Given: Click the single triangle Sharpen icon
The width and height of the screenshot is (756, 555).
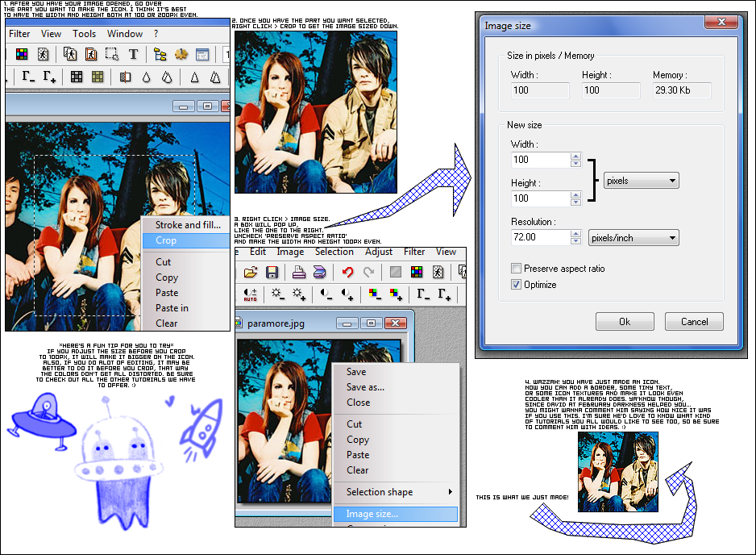Looking at the screenshot, I should click(195, 77).
